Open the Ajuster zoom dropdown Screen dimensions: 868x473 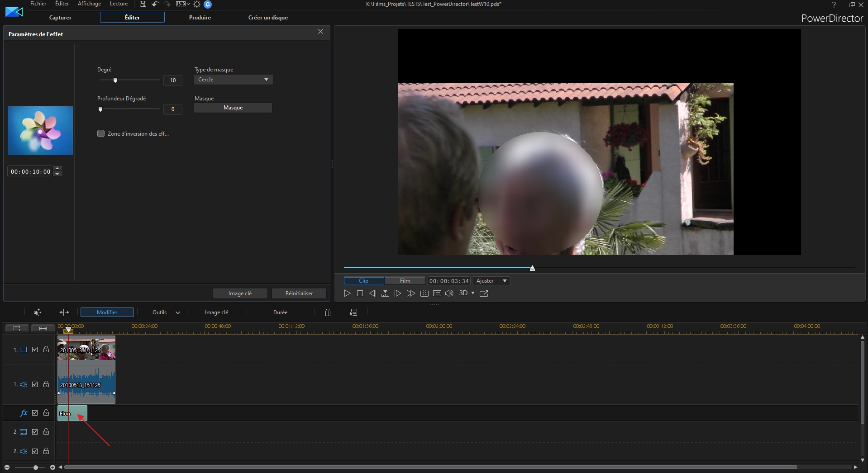click(x=491, y=281)
